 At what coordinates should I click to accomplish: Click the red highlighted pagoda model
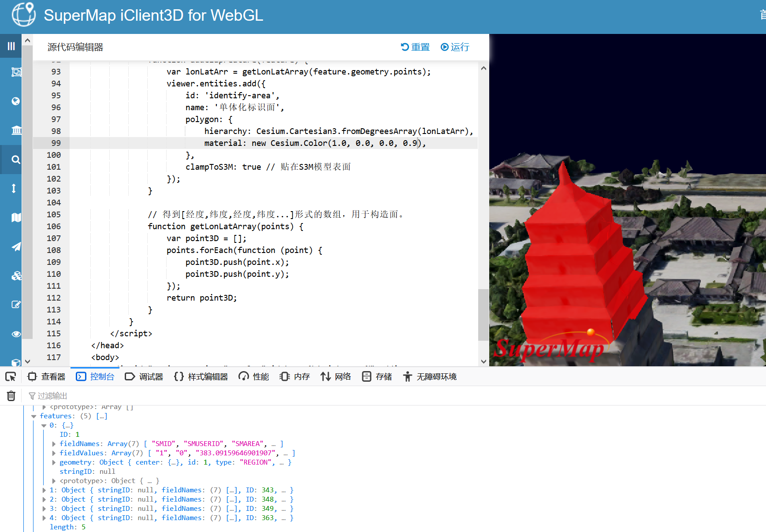577,260
